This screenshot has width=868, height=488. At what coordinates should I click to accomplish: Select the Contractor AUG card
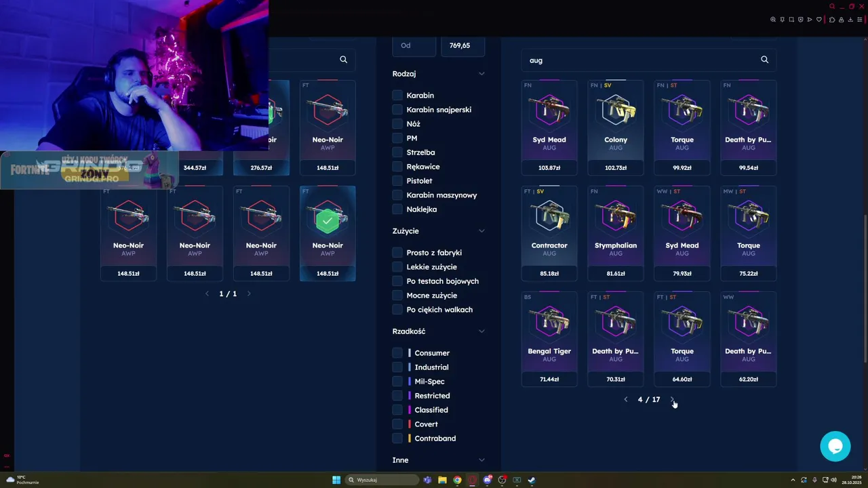pos(549,233)
